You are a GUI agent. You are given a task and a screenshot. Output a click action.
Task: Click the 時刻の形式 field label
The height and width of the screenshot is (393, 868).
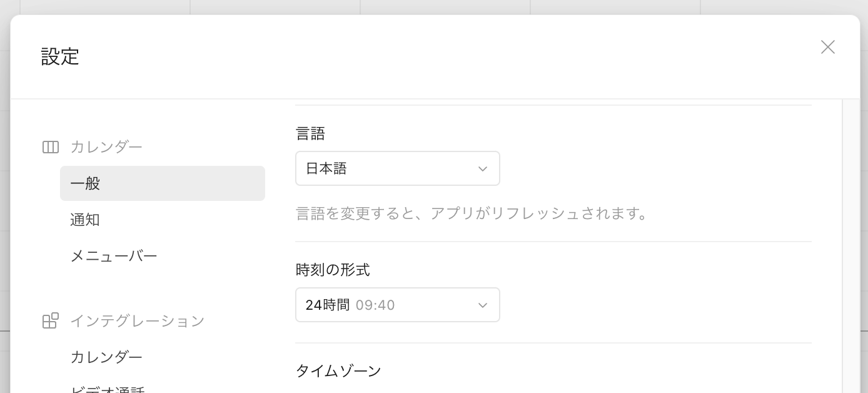pyautogui.click(x=333, y=270)
